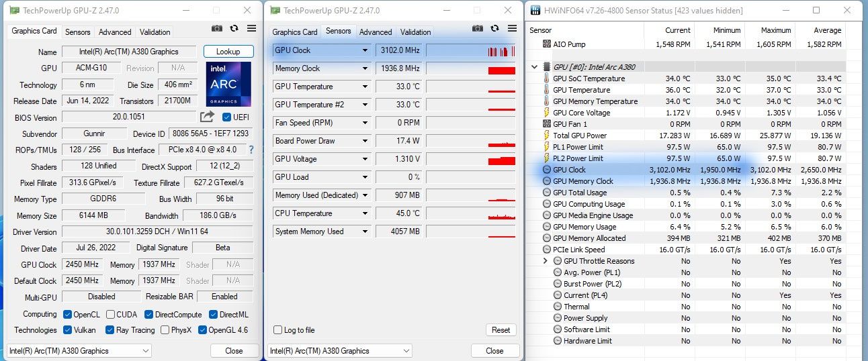868x361 pixels.
Task: Click the Reset button
Action: pos(501,330)
